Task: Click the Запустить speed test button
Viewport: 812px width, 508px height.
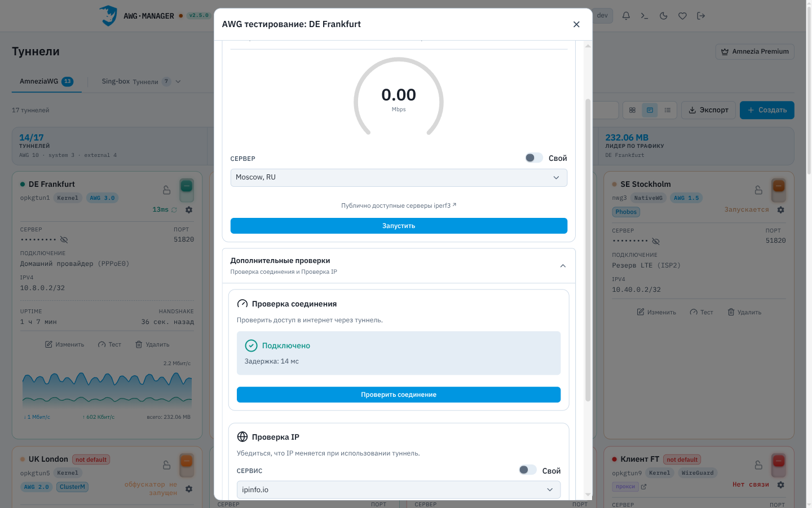Action: tap(399, 226)
